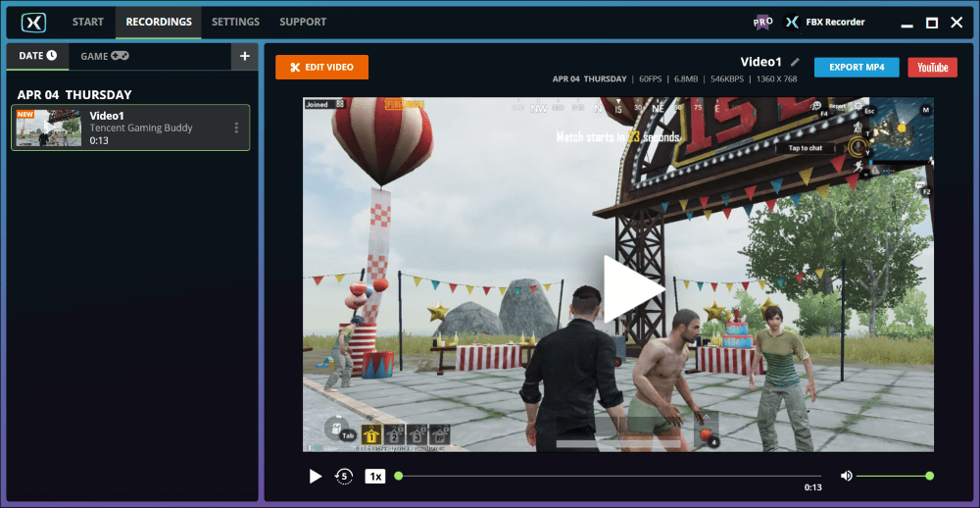The width and height of the screenshot is (980, 508).
Task: Open the three-dot menu for Video1
Action: pyautogui.click(x=236, y=127)
